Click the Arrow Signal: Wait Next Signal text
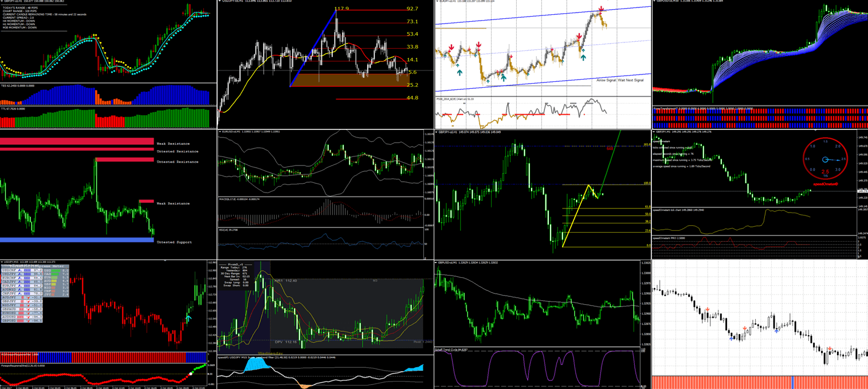Viewport: 868px width, 389px height. [619, 80]
